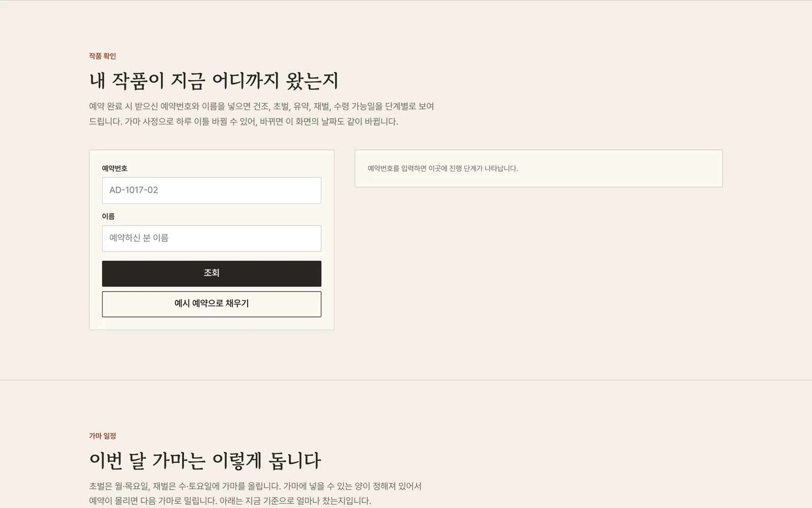Click the 예약번호 field label
The width and height of the screenshot is (812, 508).
(x=115, y=168)
